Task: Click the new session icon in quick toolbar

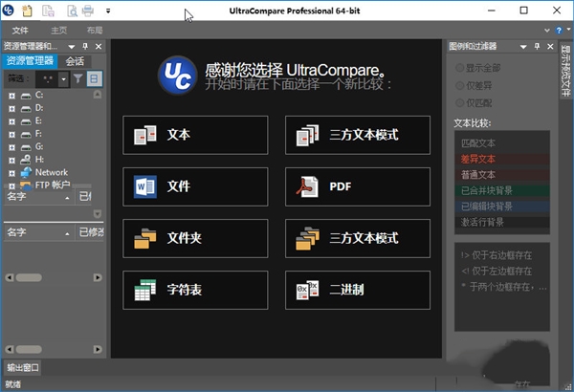Action: pyautogui.click(x=27, y=11)
